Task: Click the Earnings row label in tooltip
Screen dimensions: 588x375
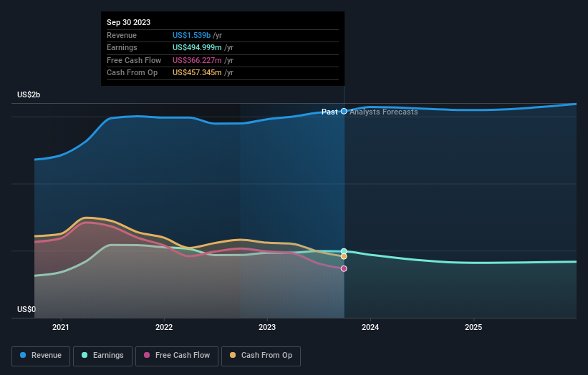Action: pyautogui.click(x=122, y=47)
